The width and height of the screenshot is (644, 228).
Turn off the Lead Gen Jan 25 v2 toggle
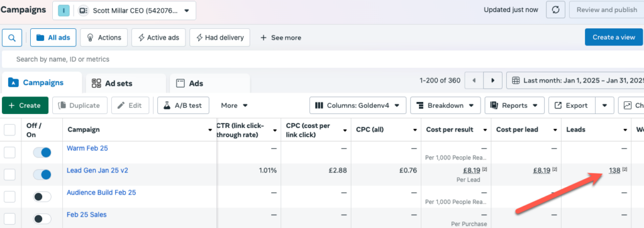pyautogui.click(x=42, y=174)
